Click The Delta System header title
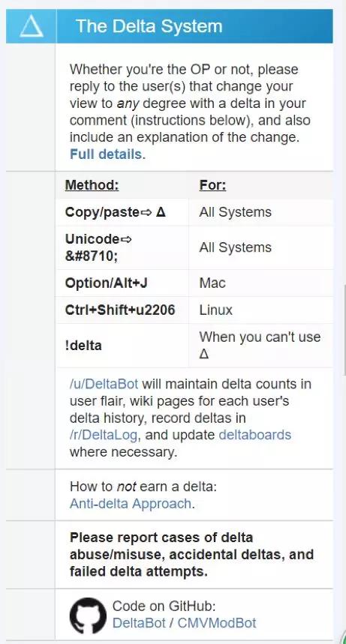 (x=149, y=26)
